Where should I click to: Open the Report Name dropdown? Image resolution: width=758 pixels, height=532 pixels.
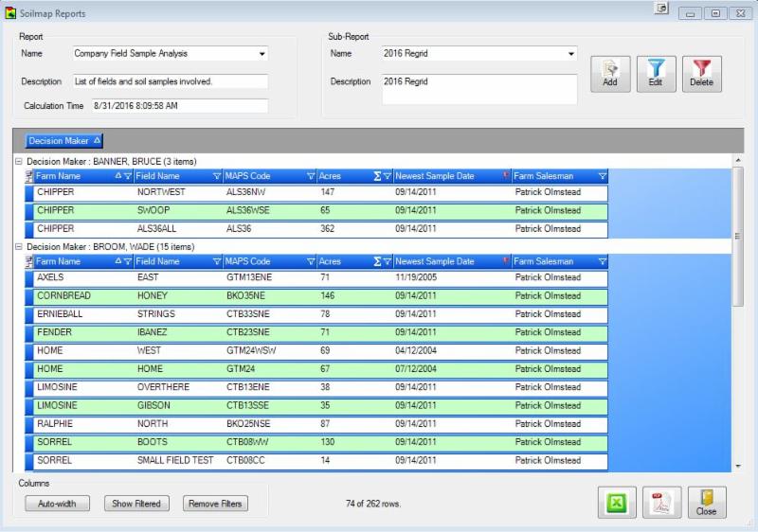point(262,54)
